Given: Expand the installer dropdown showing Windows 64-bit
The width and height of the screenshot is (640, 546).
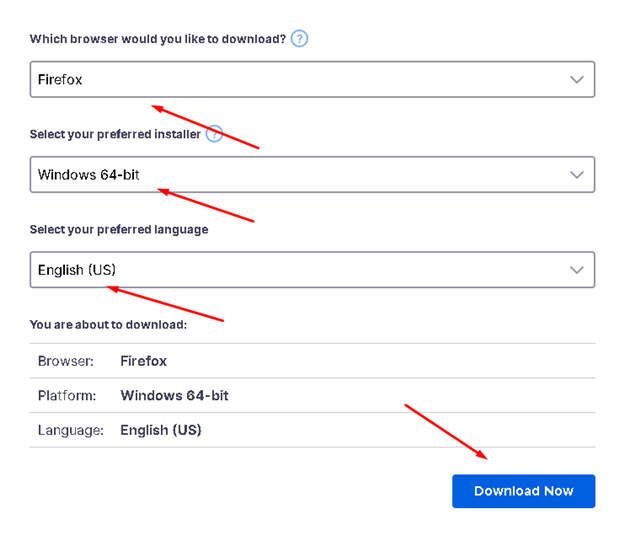Looking at the screenshot, I should pos(312,174).
